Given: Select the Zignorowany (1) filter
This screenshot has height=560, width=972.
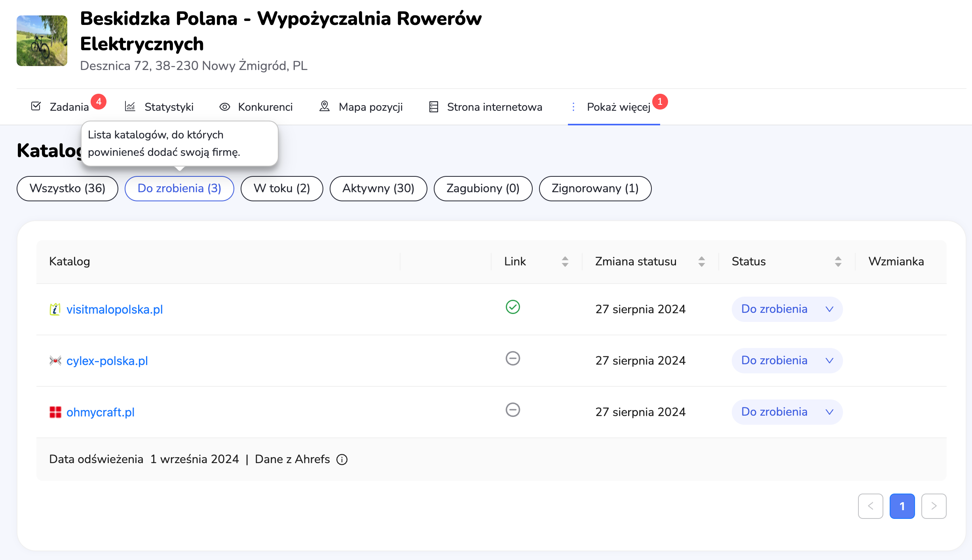Looking at the screenshot, I should click(x=595, y=189).
